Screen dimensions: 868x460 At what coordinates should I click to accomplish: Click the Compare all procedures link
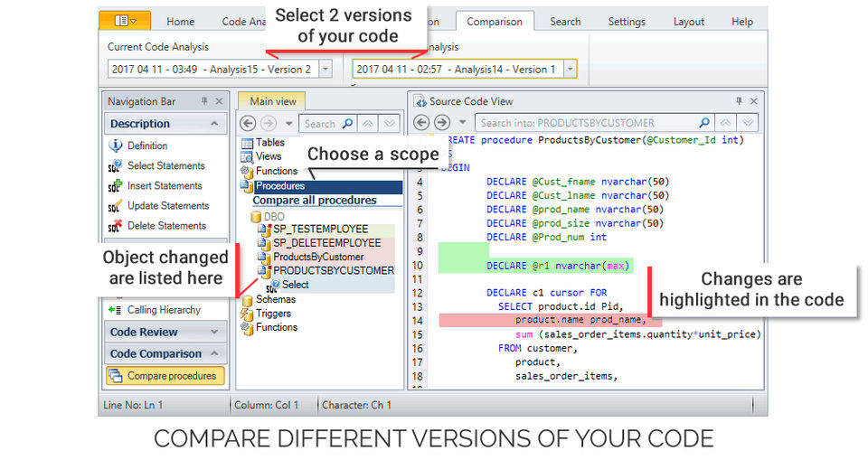(314, 201)
